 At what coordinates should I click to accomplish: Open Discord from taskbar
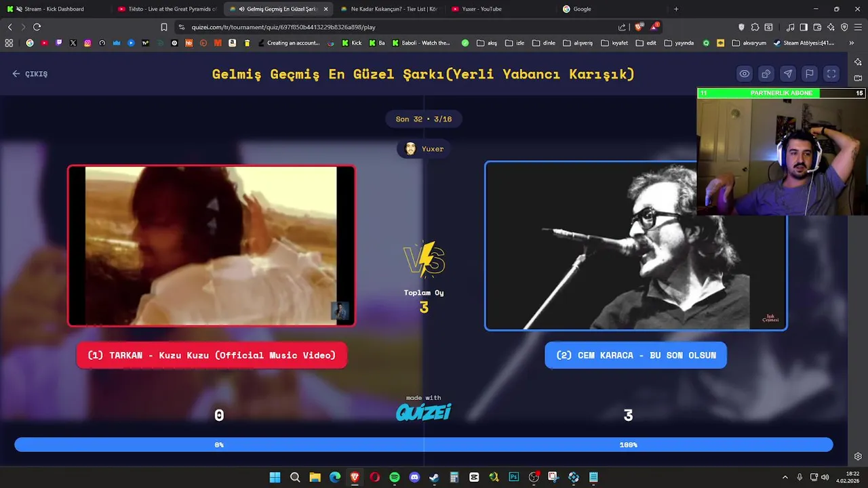pos(414,477)
